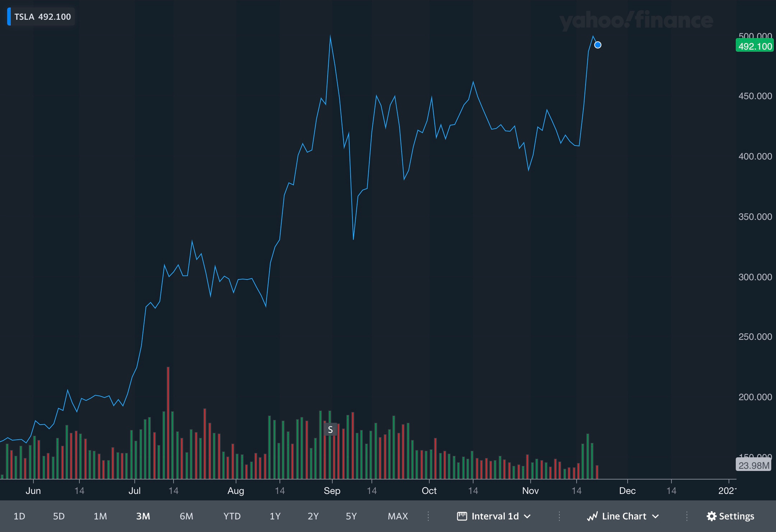Click the green 492.100 price tag
This screenshot has height=532, width=776.
tap(755, 46)
